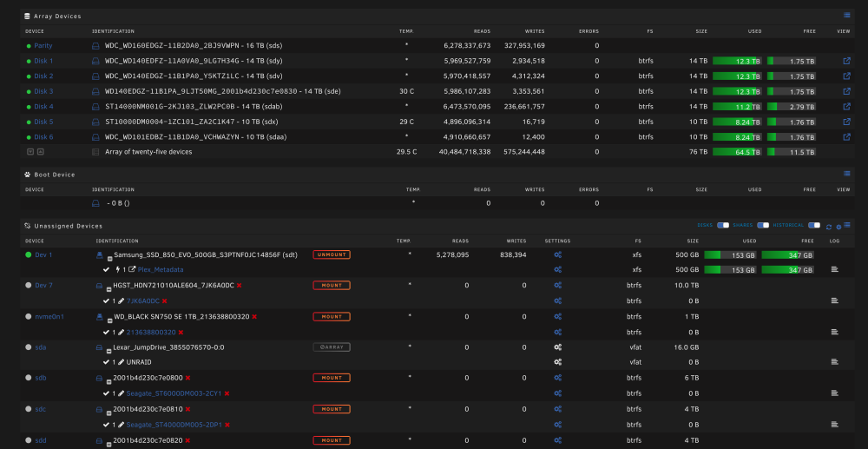Click the Unassigned Devices panel list icon
Image resolution: width=868 pixels, height=449 pixels.
point(847,225)
